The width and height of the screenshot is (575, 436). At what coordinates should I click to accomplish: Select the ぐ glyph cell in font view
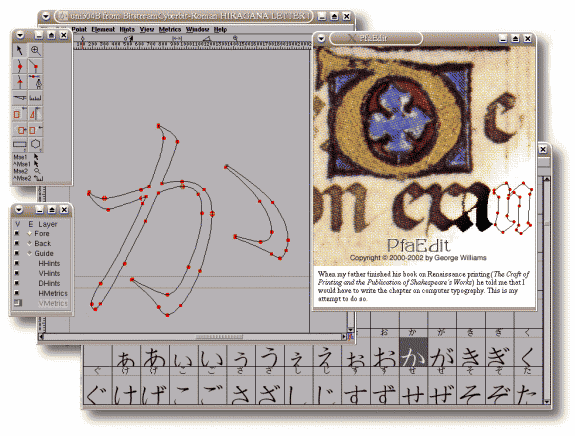[97, 390]
